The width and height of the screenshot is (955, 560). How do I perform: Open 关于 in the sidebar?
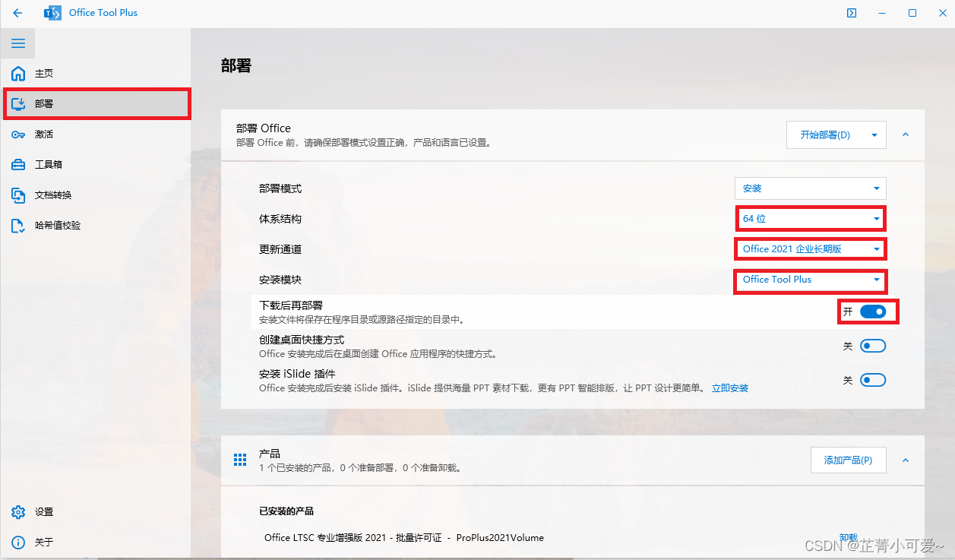point(95,543)
